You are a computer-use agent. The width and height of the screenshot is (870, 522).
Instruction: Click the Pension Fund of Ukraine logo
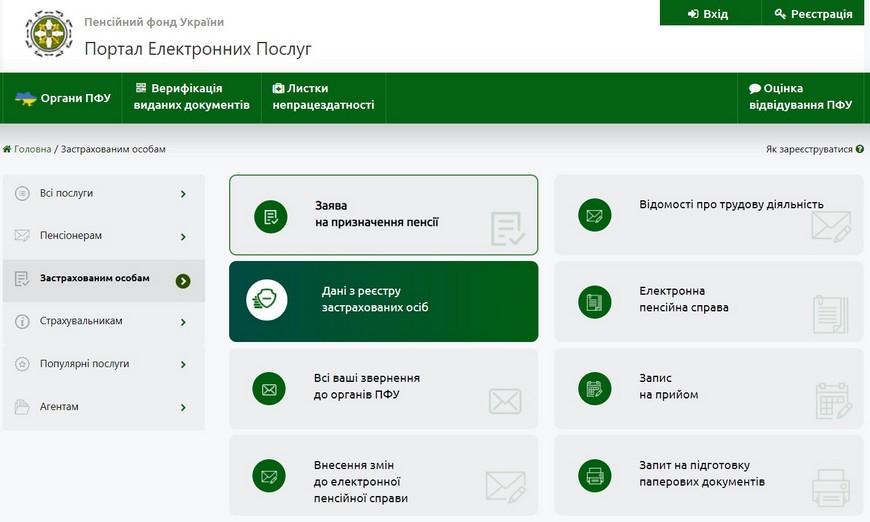(x=47, y=35)
